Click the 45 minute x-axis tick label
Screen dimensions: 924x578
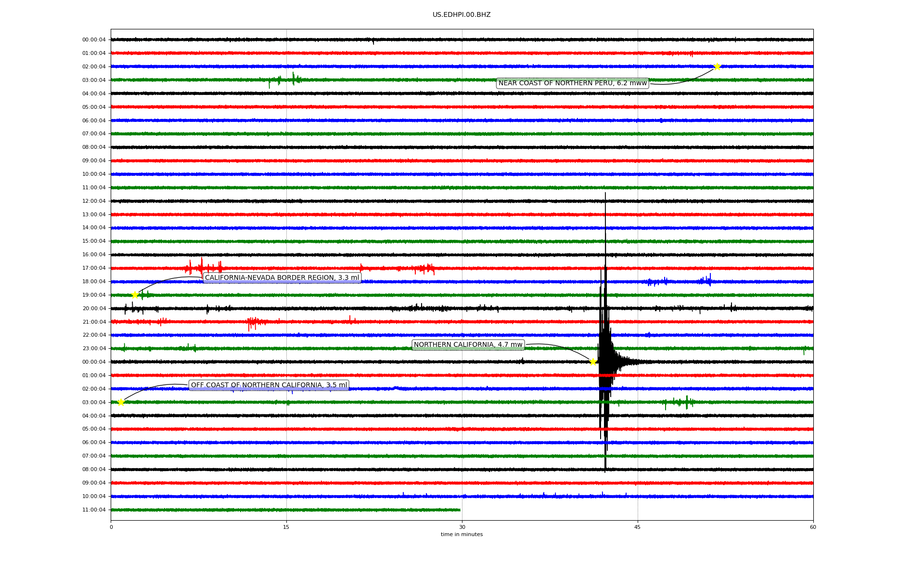click(637, 527)
